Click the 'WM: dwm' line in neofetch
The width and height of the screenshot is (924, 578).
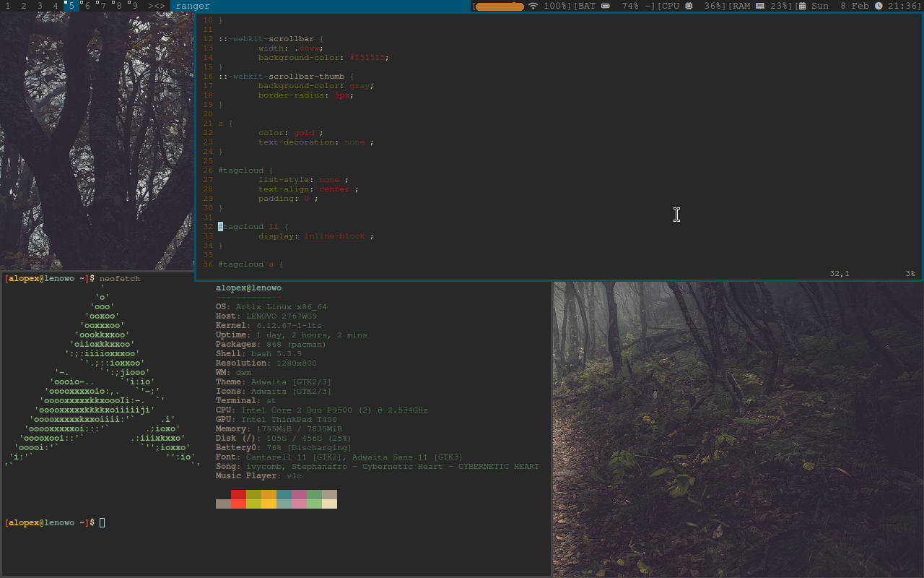pyautogui.click(x=233, y=373)
